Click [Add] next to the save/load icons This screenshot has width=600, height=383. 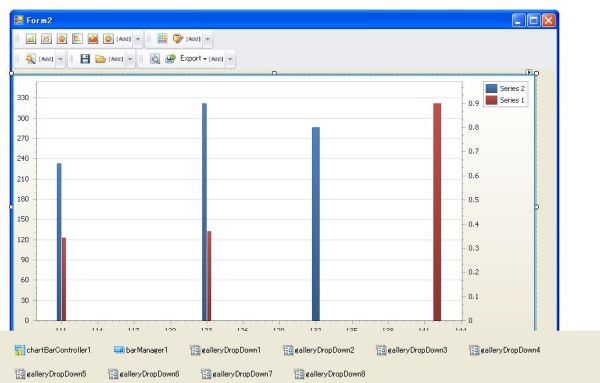point(116,59)
